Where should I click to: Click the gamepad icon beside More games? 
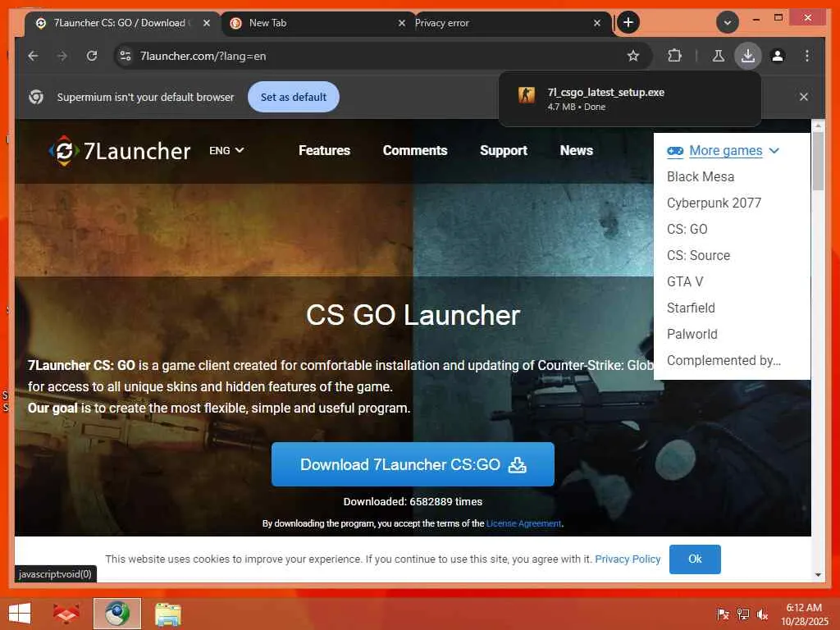(x=675, y=151)
